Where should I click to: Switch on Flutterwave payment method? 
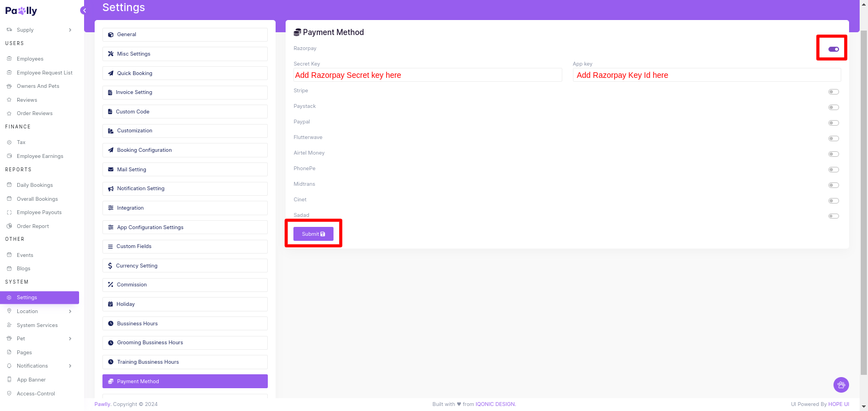pos(833,138)
